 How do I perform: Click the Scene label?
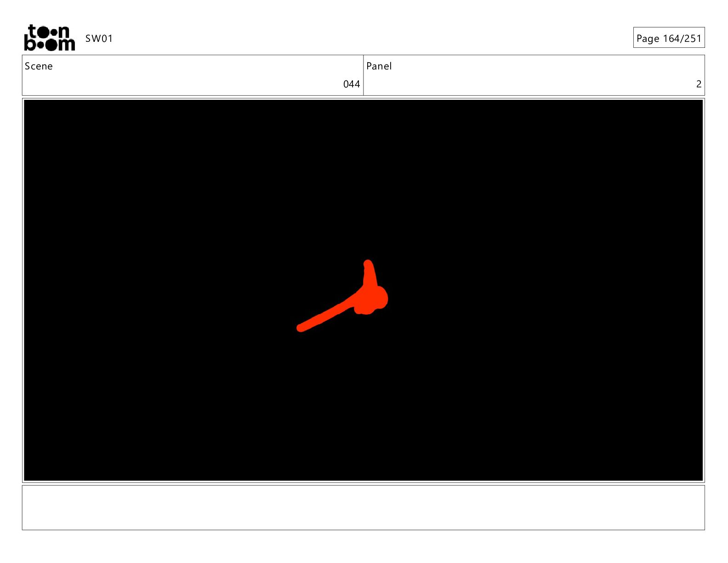point(39,66)
